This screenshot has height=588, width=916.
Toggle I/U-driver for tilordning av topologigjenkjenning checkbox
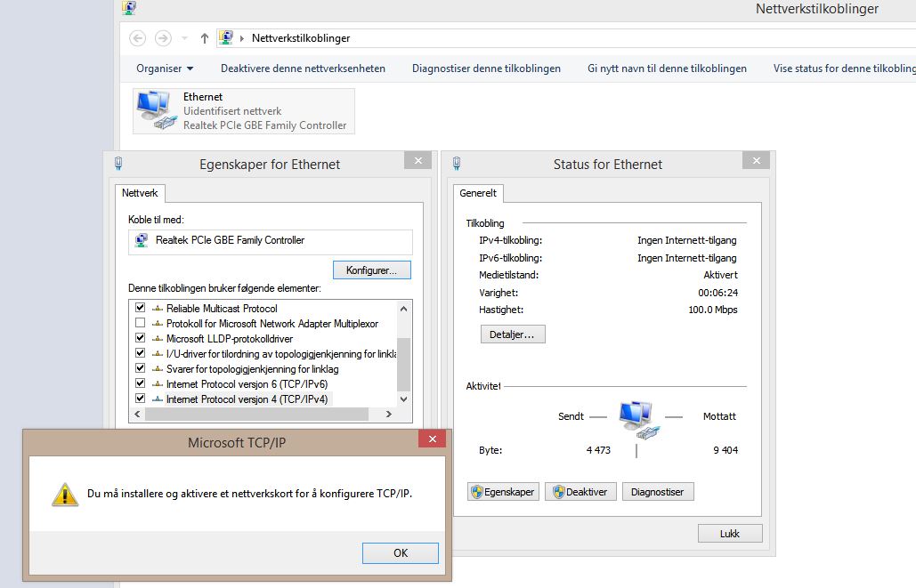click(x=141, y=352)
